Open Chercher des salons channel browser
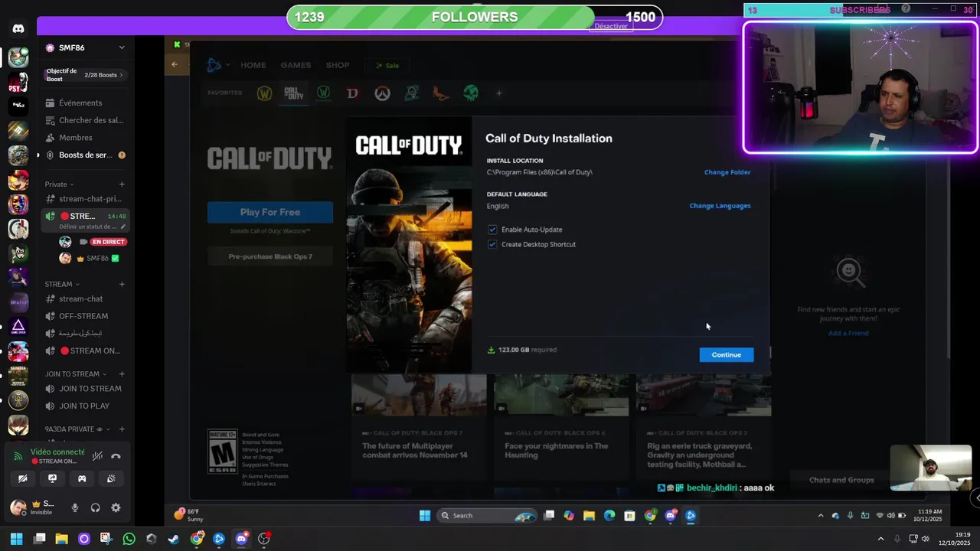This screenshot has height=551, width=980. 87,120
